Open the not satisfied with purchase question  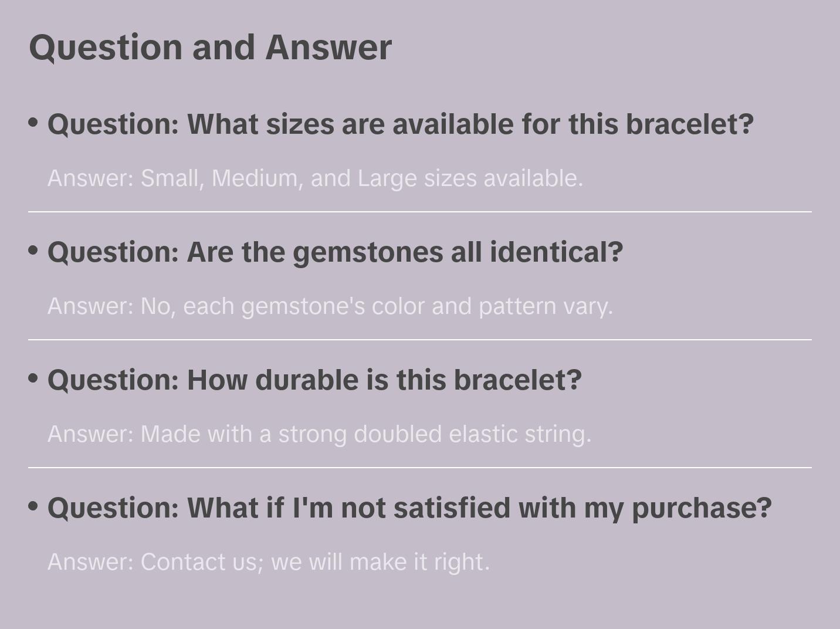409,508
